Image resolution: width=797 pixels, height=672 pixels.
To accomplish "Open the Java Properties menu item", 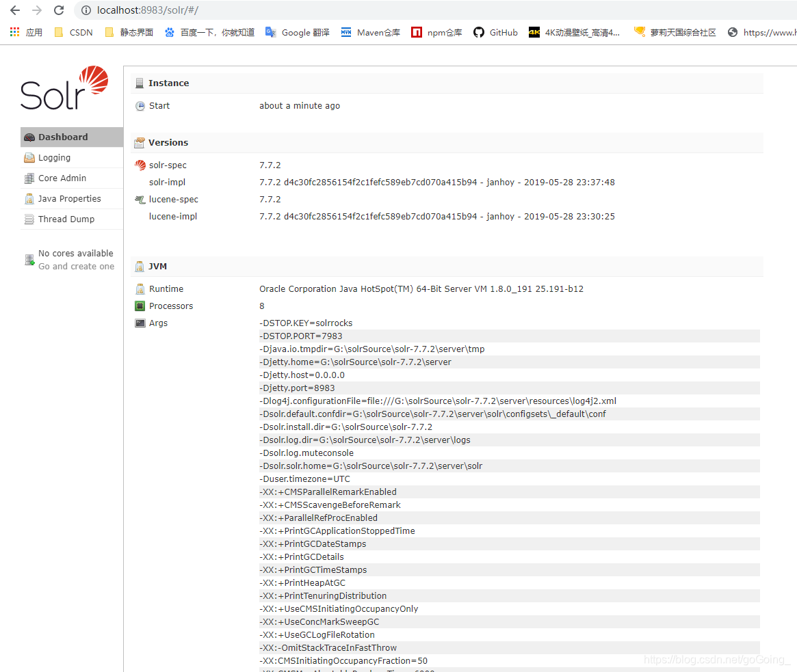I will coord(72,199).
